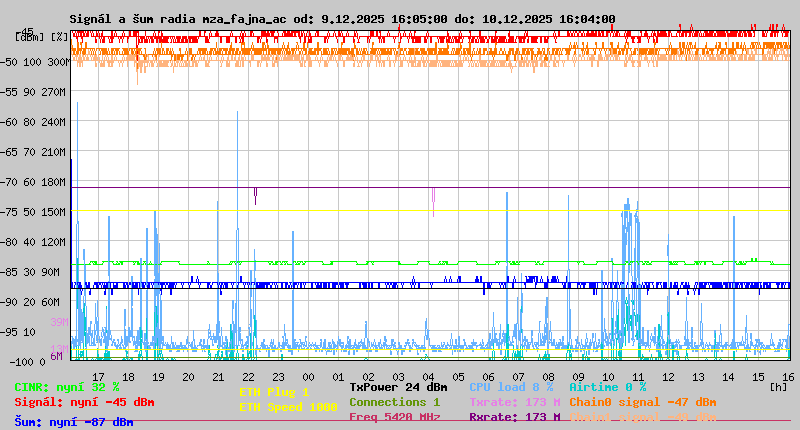Click the "21" hour tick label
Screen dimensions: 800x430
click(x=218, y=377)
